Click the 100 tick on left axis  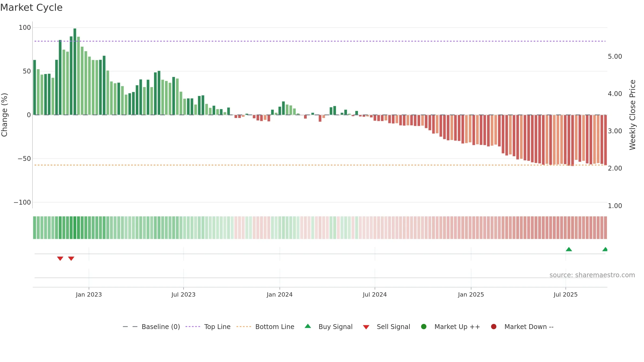coord(25,28)
